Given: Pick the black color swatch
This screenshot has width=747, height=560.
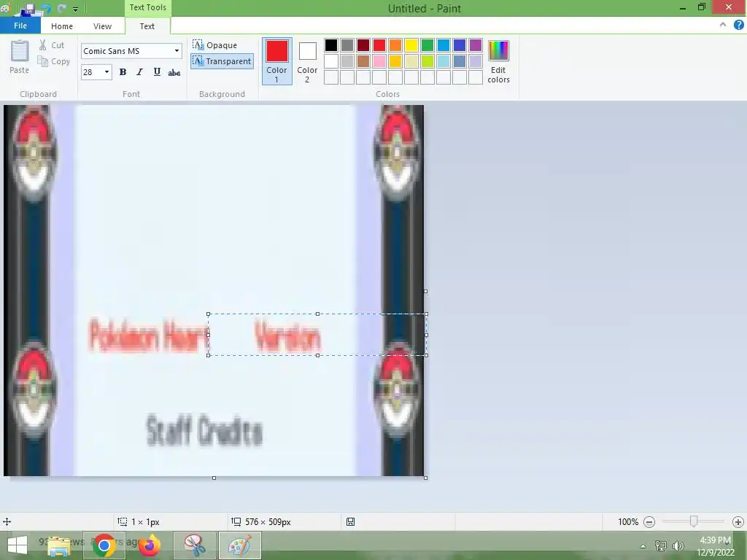Looking at the screenshot, I should 331,45.
